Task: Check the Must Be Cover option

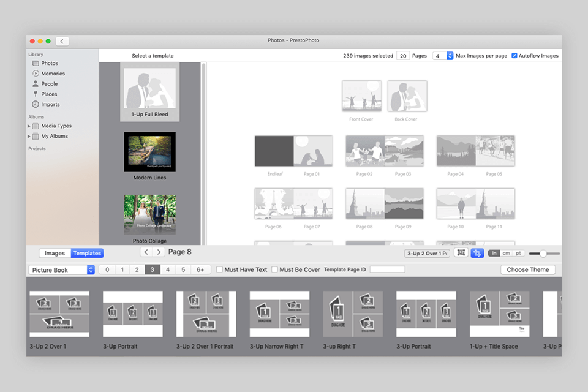Action: 274,269
